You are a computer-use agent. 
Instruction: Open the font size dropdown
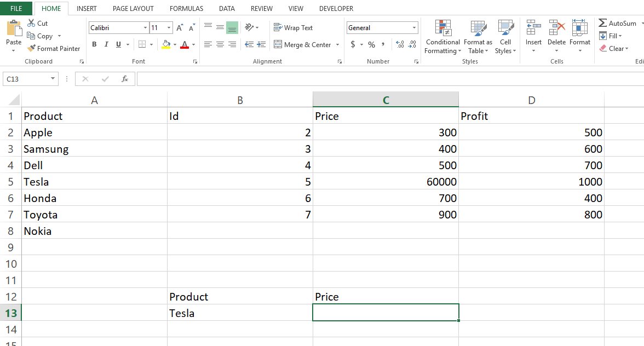[x=168, y=27]
